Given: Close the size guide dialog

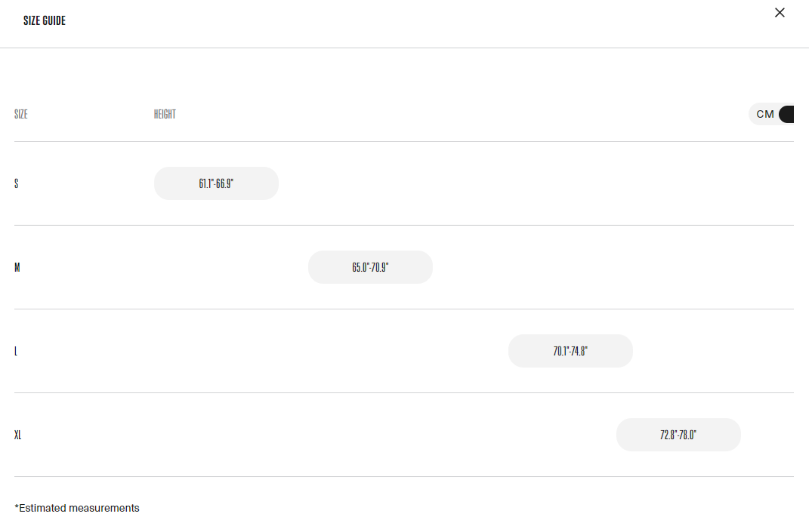Looking at the screenshot, I should tap(779, 13).
